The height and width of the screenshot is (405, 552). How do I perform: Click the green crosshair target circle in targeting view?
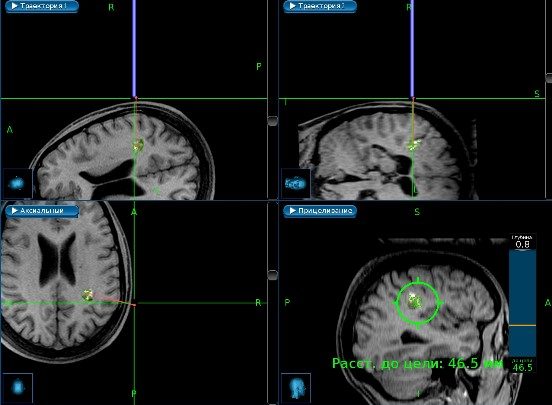click(x=418, y=303)
